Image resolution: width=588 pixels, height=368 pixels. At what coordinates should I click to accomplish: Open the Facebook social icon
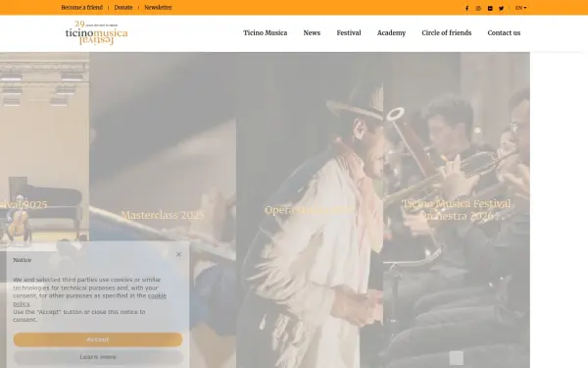click(x=466, y=8)
